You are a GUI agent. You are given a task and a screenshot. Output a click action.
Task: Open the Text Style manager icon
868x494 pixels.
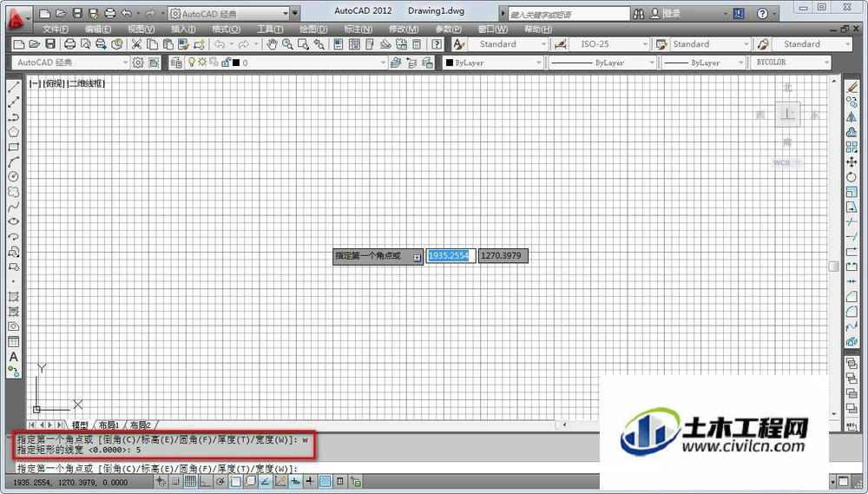click(x=458, y=44)
